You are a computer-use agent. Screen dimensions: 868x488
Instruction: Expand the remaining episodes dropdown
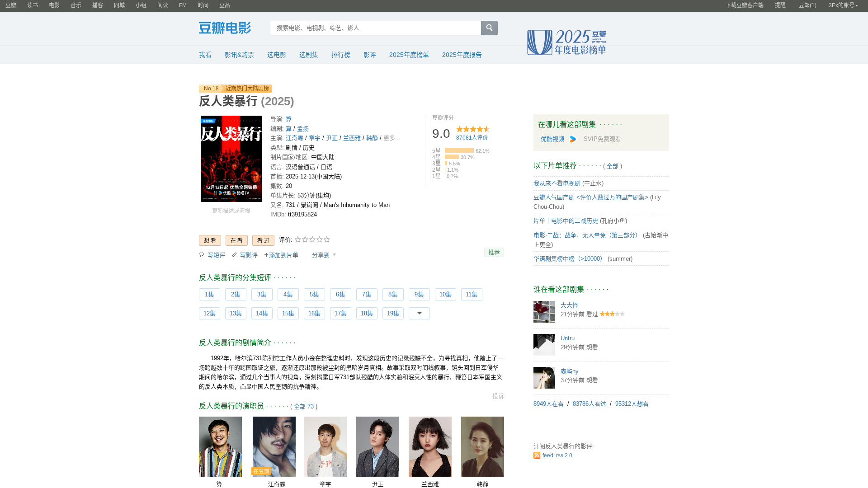point(419,314)
